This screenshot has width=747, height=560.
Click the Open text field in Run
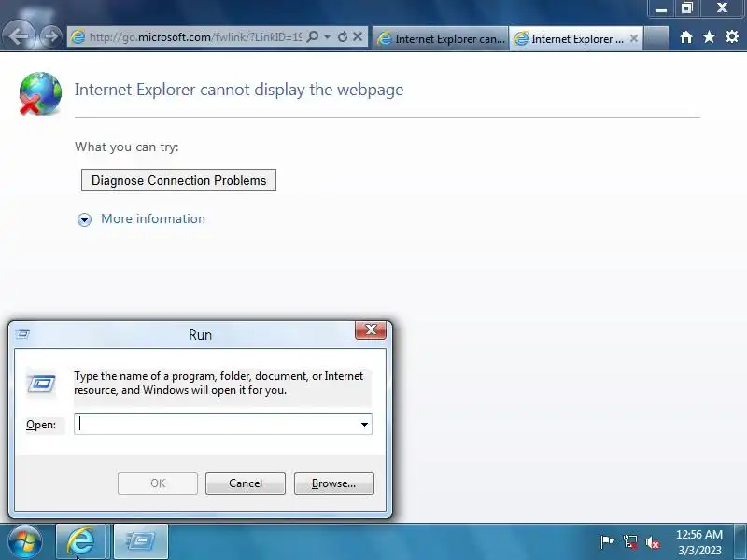218,424
